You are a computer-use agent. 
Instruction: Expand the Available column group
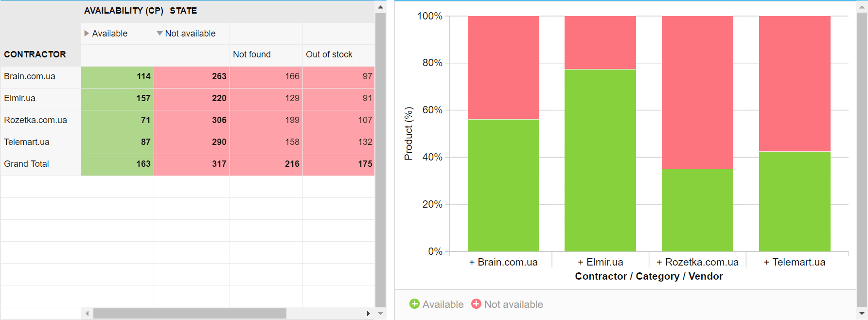[87, 34]
